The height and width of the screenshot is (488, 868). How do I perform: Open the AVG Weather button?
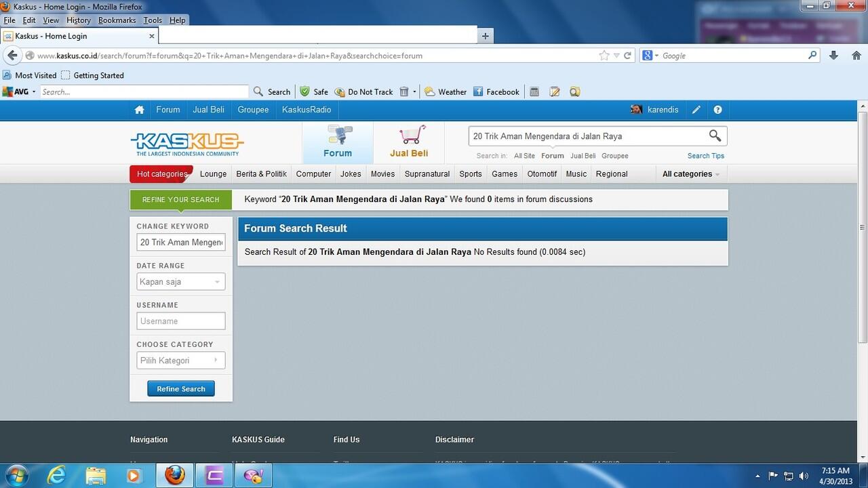(446, 91)
